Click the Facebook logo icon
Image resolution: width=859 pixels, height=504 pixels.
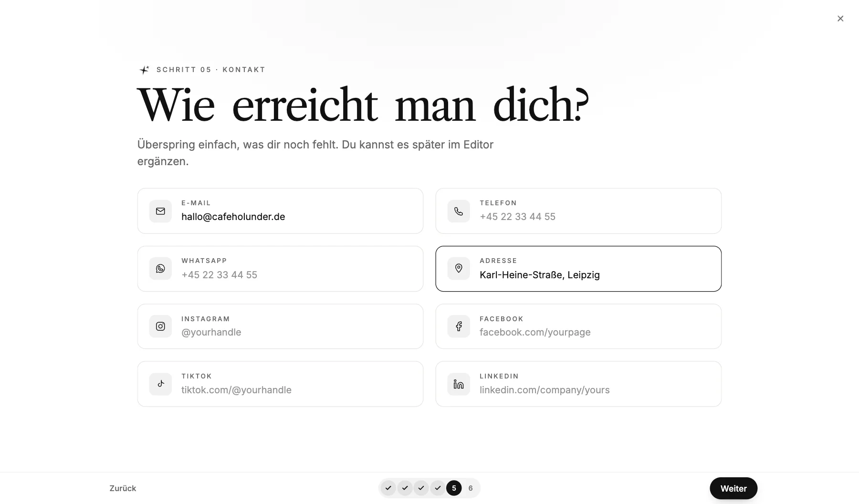459,326
